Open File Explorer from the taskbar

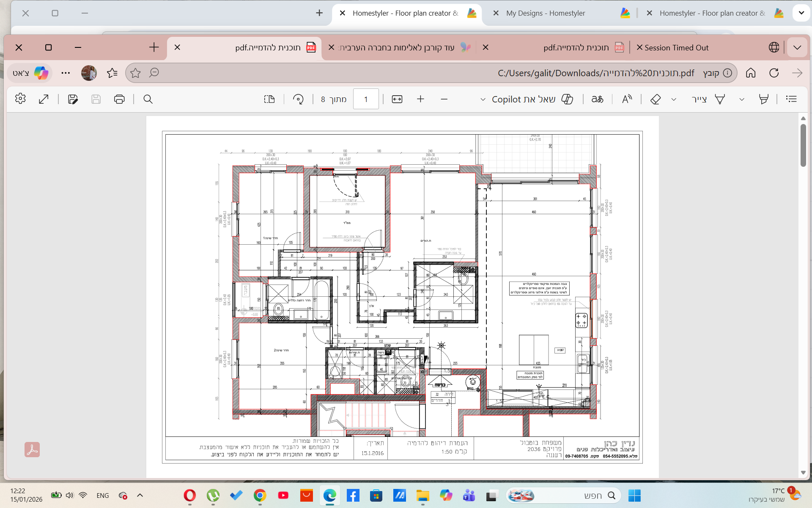[x=422, y=495]
